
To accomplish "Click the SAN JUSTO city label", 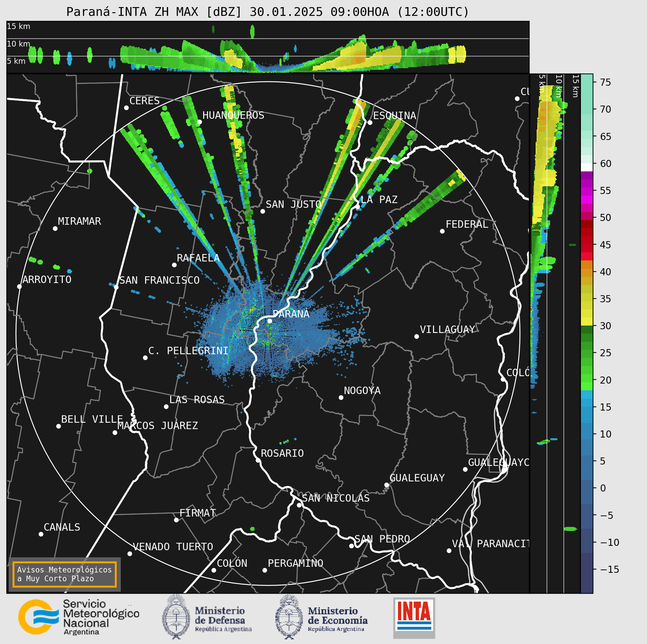I will click(293, 204).
